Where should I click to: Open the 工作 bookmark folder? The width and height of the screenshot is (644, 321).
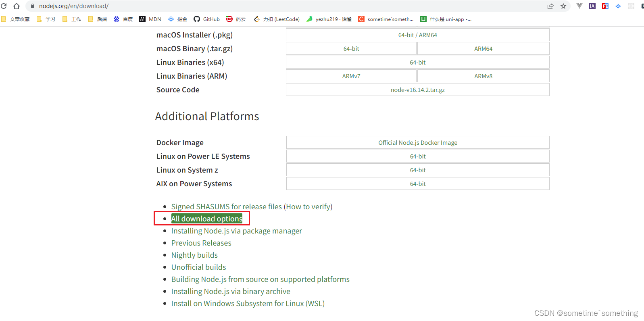72,19
